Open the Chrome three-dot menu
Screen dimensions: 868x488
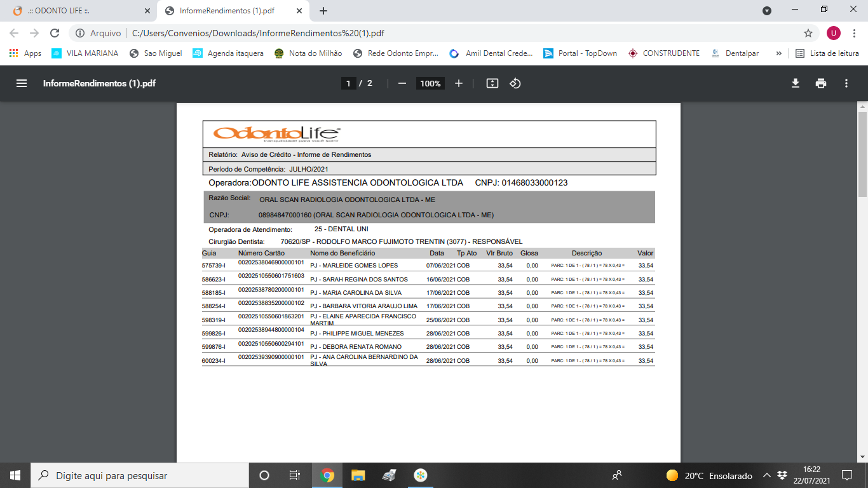click(854, 33)
